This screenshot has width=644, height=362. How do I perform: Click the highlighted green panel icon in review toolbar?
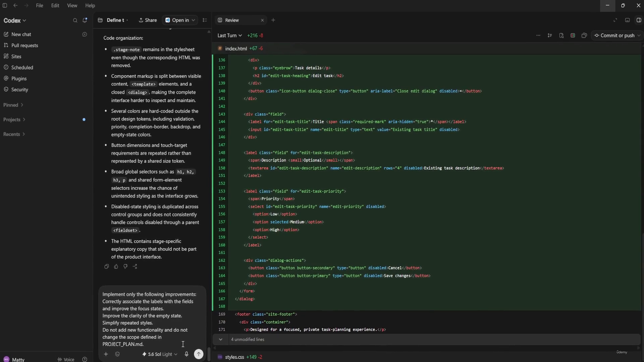click(x=573, y=36)
